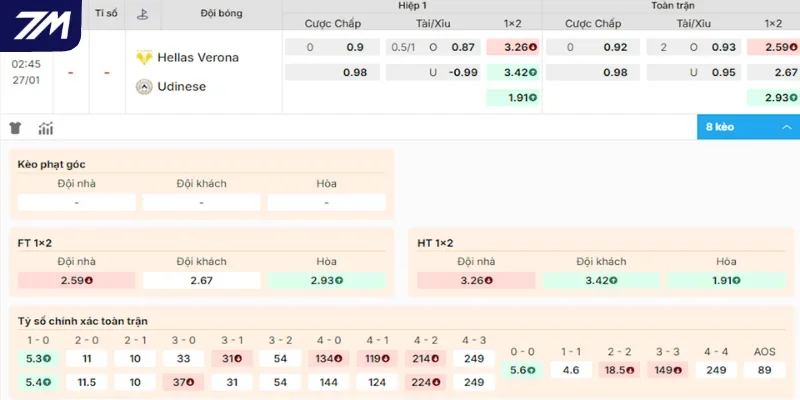The height and width of the screenshot is (400, 800).
Task: Choose 0-0 draw odds 5.6
Action: (x=522, y=370)
